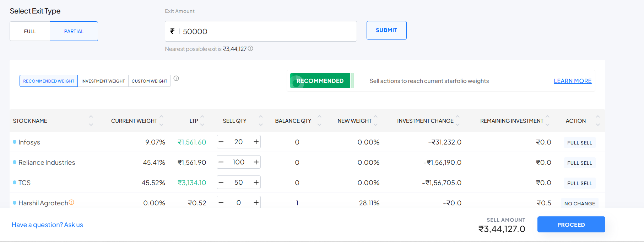
Task: Increase TCS sell quantity with plus
Action: click(x=256, y=183)
